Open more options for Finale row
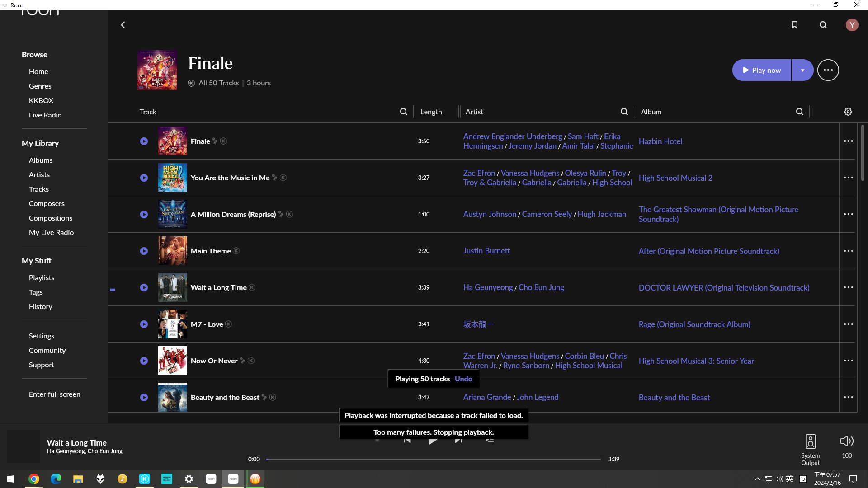Screen dimensions: 868x488 [848, 141]
